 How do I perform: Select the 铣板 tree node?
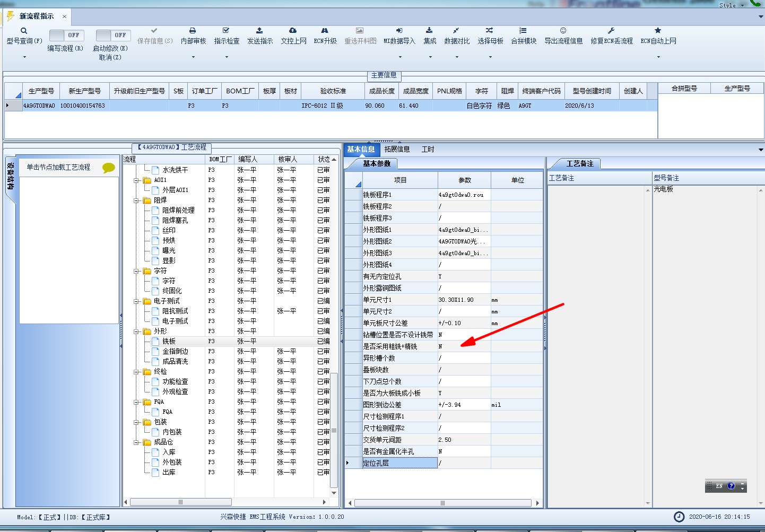tap(169, 342)
